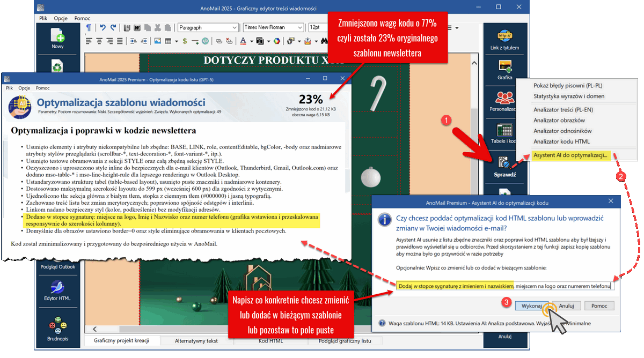
Task: Open Plik menu in main AnoMail window
Action: point(43,18)
